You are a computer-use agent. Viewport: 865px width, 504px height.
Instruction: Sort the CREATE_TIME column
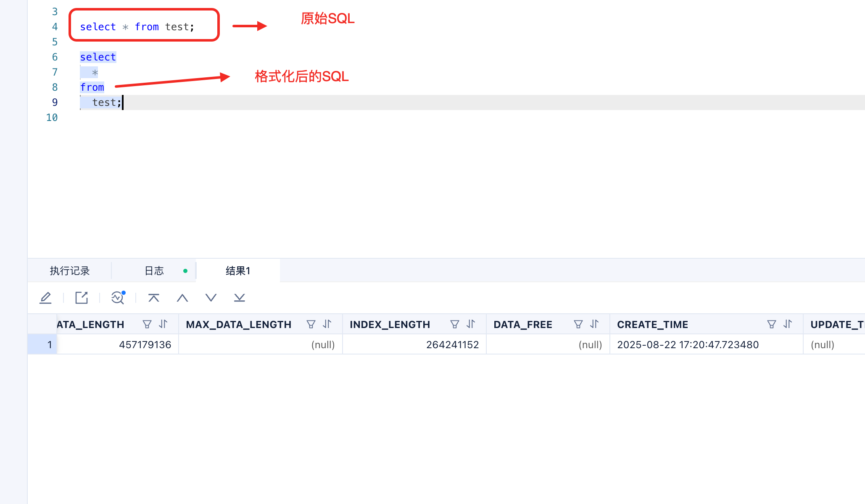pyautogui.click(x=788, y=324)
